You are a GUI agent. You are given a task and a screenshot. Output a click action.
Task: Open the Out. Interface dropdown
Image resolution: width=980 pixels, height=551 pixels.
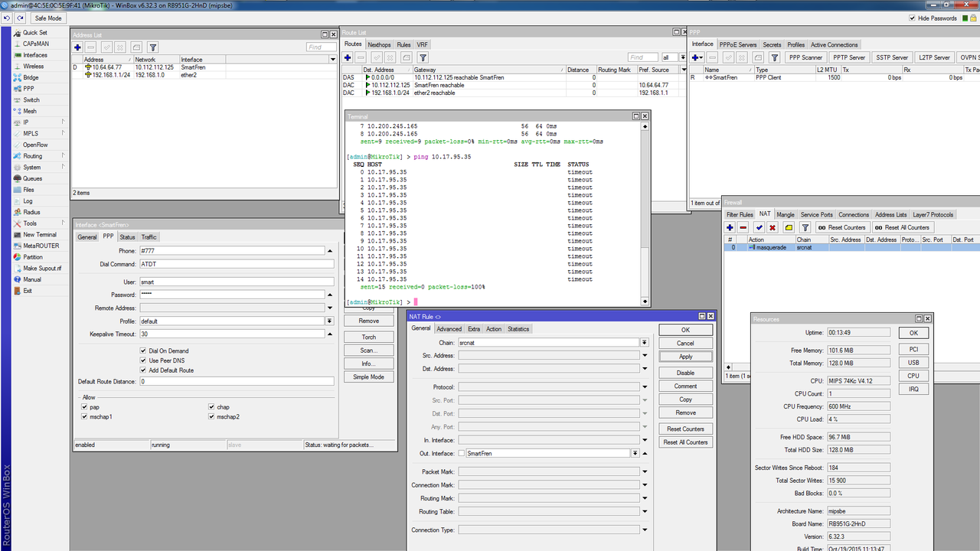coord(635,454)
